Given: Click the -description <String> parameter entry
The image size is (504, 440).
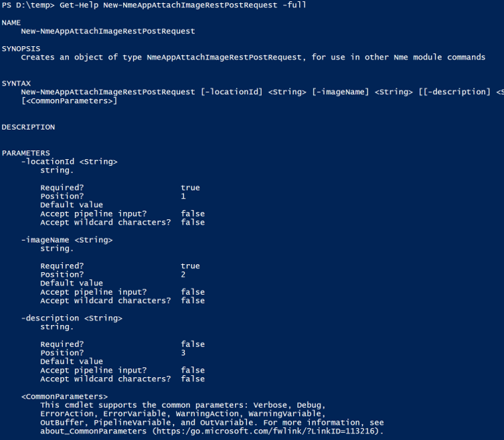Looking at the screenshot, I should click(x=72, y=318).
